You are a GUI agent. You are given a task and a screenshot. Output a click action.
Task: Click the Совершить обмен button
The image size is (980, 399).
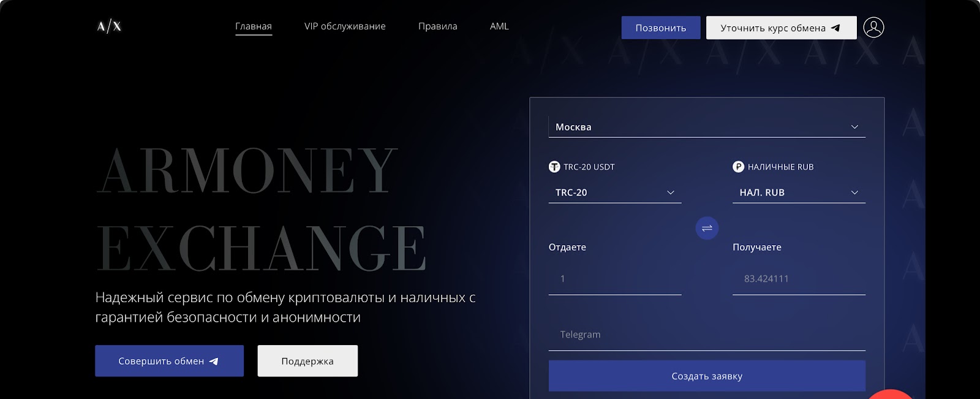169,361
